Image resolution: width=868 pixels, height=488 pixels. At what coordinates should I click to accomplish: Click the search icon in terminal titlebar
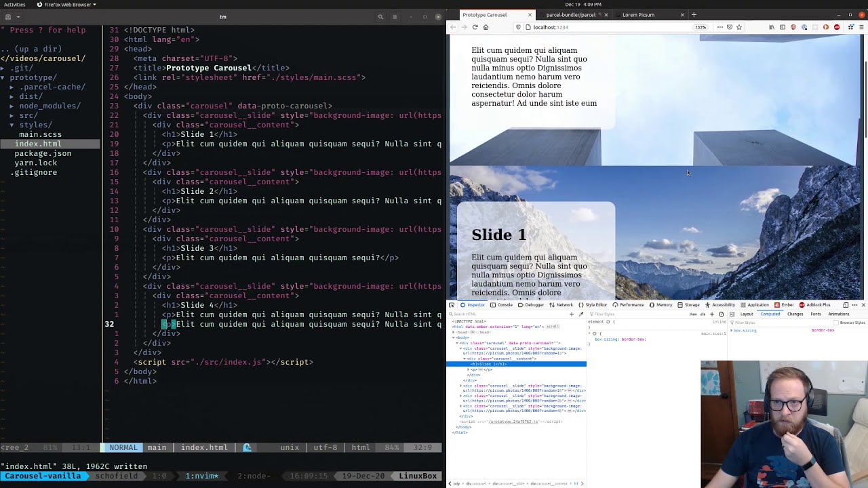(380, 17)
